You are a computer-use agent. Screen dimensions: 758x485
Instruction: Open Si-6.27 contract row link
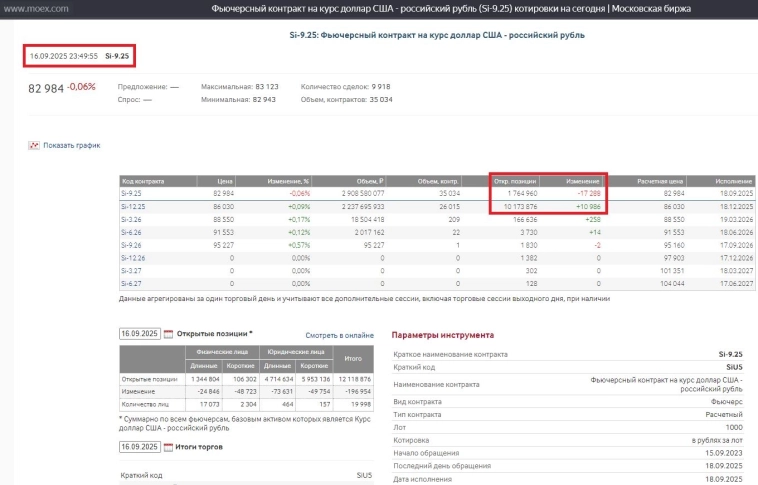(x=133, y=283)
